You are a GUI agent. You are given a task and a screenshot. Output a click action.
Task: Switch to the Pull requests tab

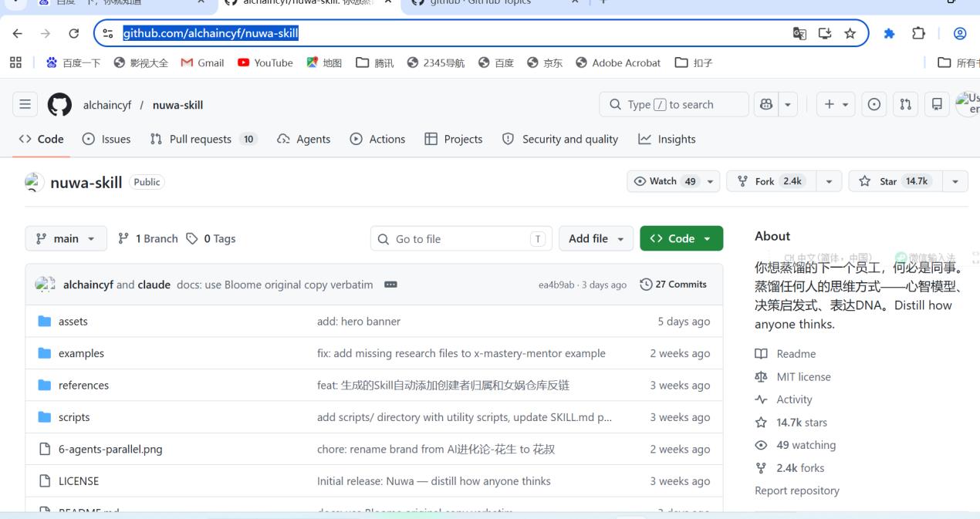coord(204,139)
